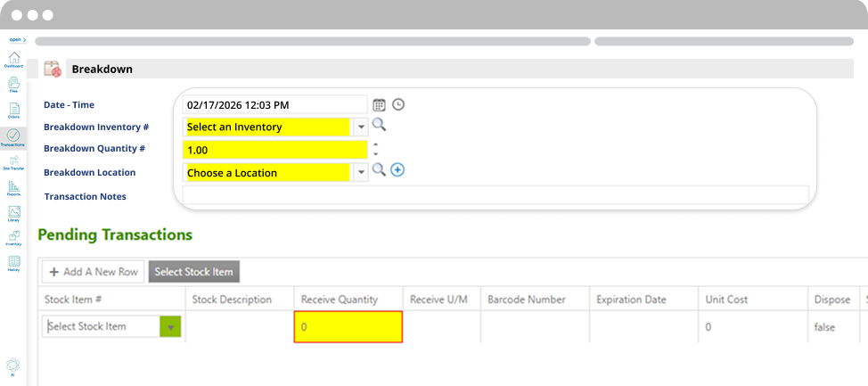
Task: Click the Select Stock Item text input
Action: pos(102,327)
